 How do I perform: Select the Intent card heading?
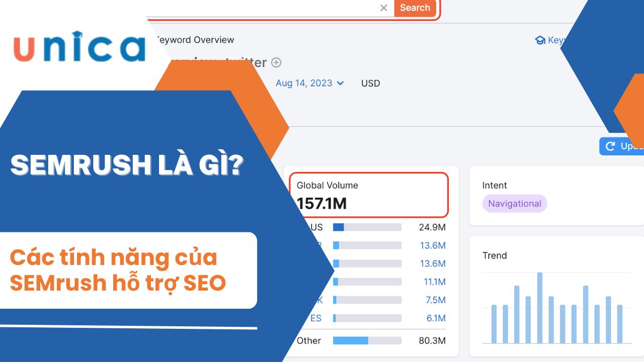click(495, 186)
